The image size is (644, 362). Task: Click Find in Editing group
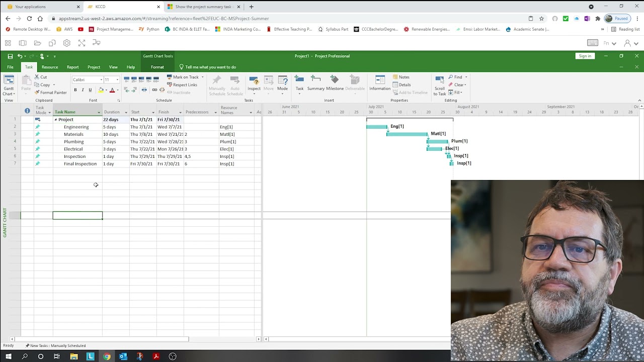point(455,77)
